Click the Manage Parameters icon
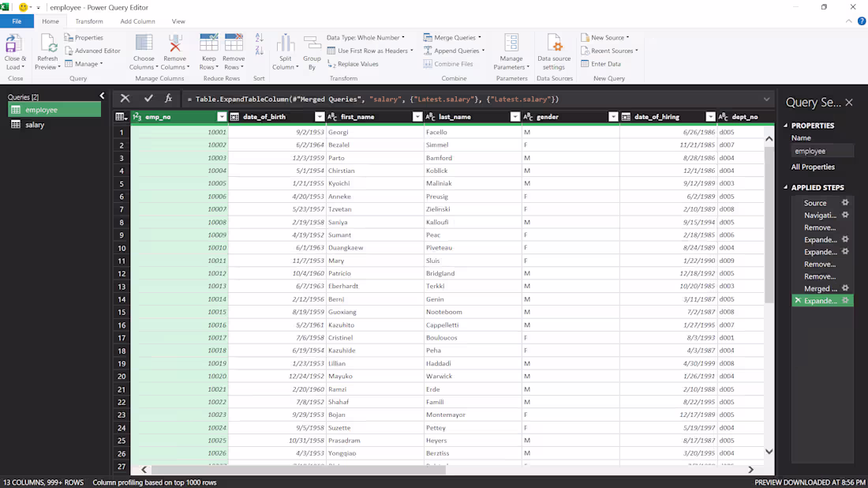Image resolution: width=868 pixels, height=488 pixels. tap(511, 43)
